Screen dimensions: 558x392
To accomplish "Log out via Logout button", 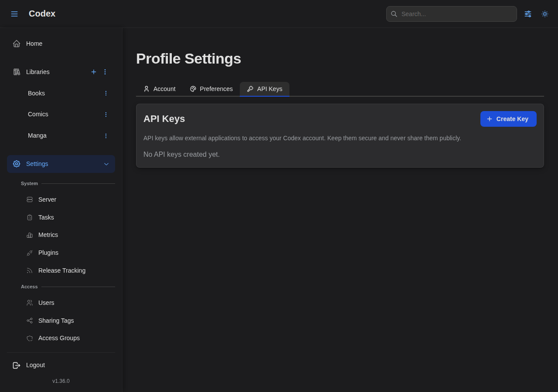I will tap(61, 365).
